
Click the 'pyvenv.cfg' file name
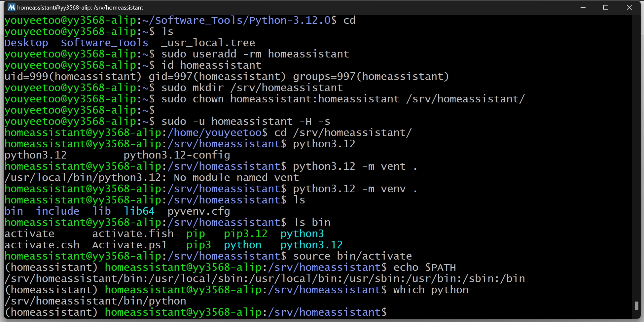click(198, 211)
